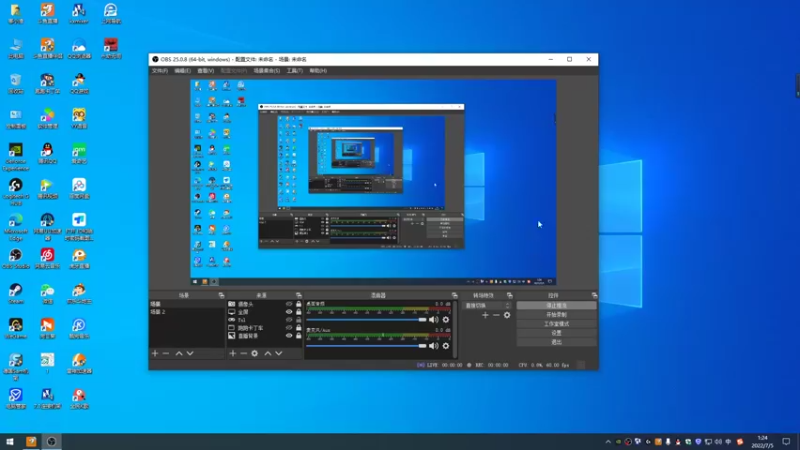
Task: Open OBS Studio desktop shortcut
Action: pyautogui.click(x=16, y=259)
